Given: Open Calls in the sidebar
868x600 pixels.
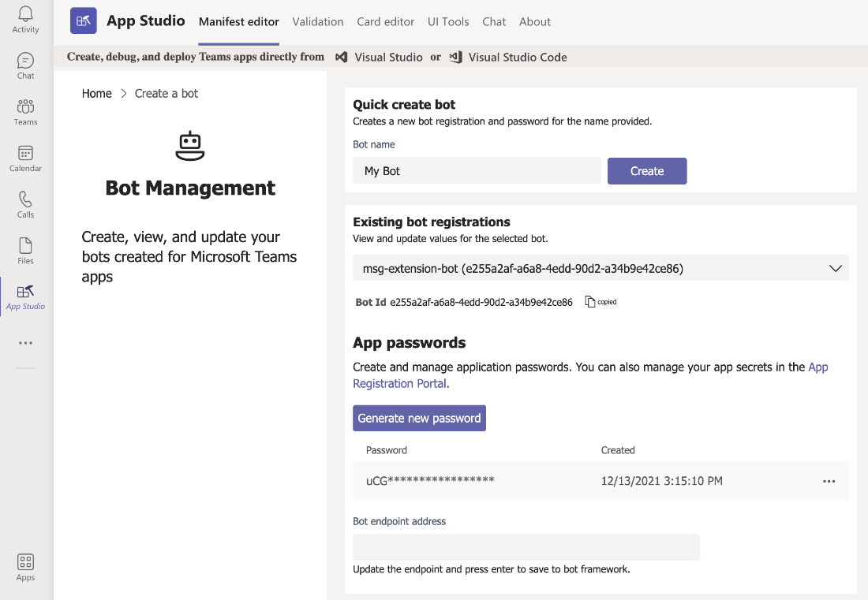Looking at the screenshot, I should [25, 205].
